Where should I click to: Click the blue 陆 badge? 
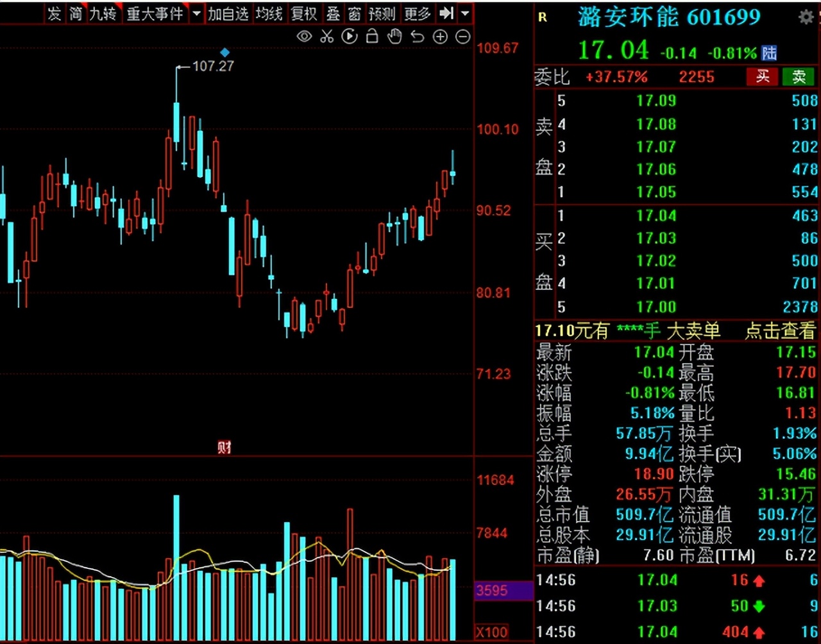[769, 53]
